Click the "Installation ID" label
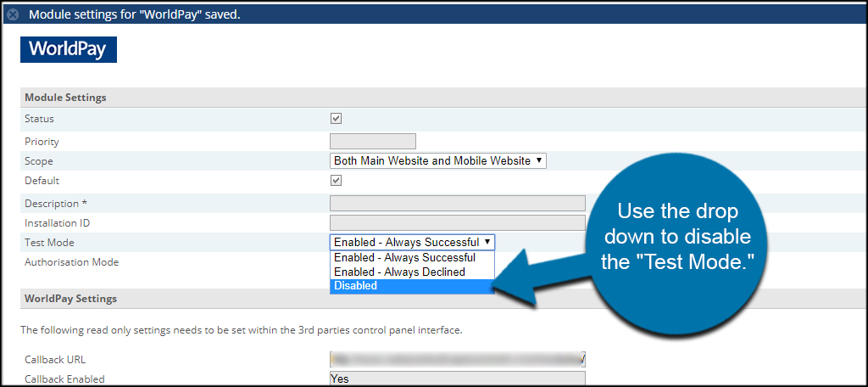The height and width of the screenshot is (387, 868). pyautogui.click(x=58, y=223)
